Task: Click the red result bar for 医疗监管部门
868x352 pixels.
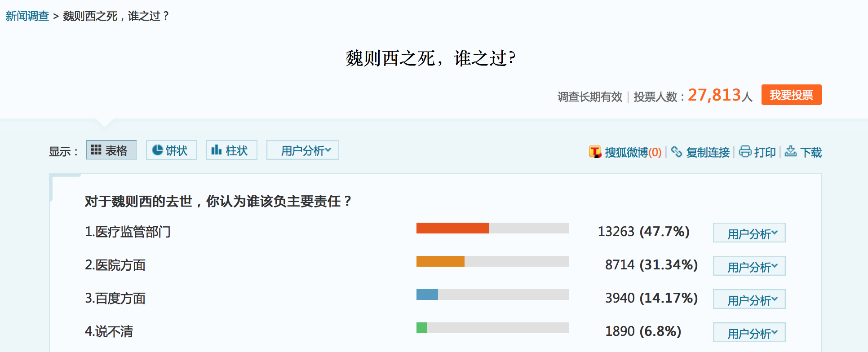Action: (452, 228)
